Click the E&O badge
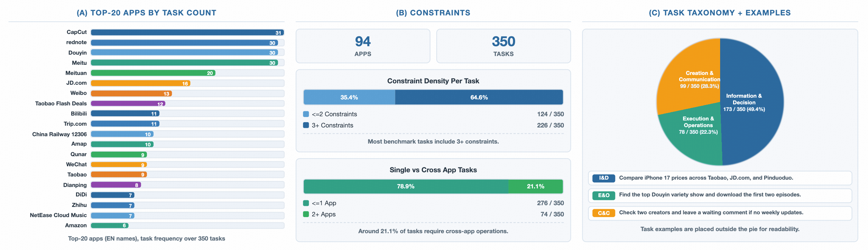Image resolution: width=868 pixels, height=250 pixels. click(x=604, y=195)
